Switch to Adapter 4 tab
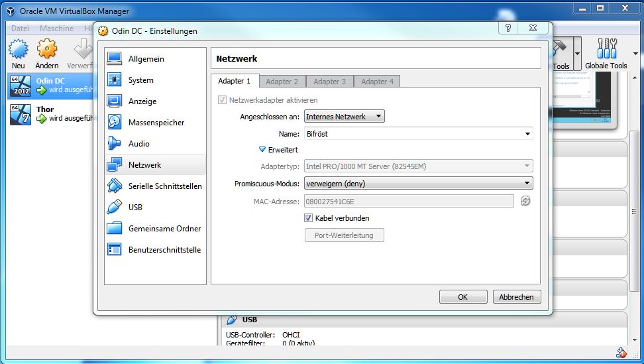 tap(377, 82)
